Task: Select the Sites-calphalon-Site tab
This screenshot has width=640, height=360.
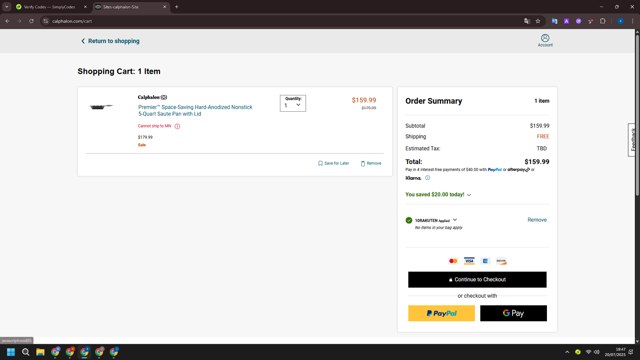Action: click(x=131, y=7)
